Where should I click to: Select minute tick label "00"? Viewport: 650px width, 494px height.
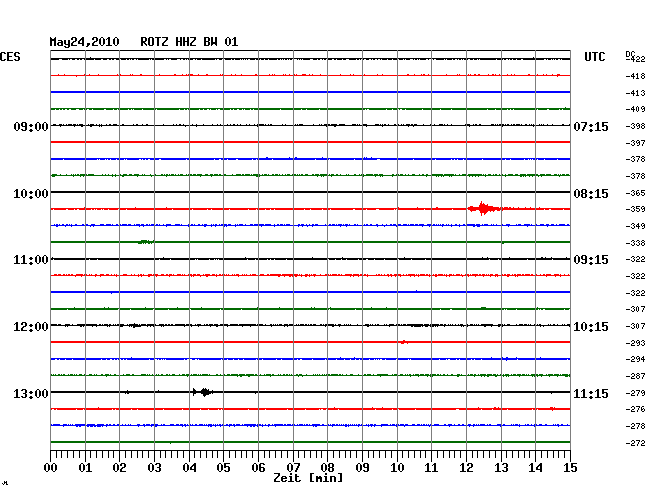tap(51, 468)
